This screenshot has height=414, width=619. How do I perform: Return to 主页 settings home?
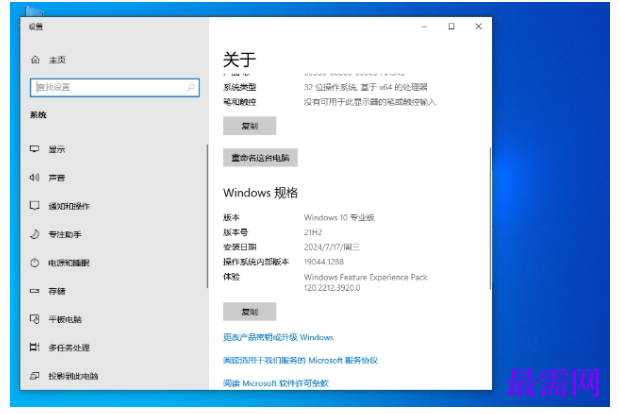coord(57,60)
